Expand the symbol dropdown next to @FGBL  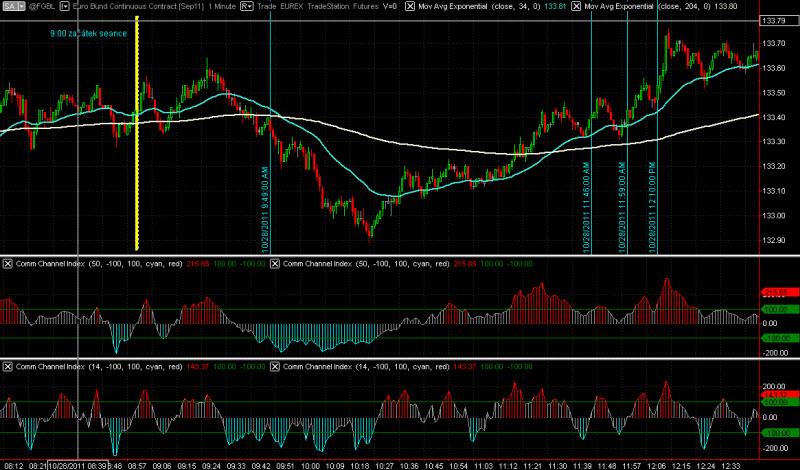pos(66,6)
